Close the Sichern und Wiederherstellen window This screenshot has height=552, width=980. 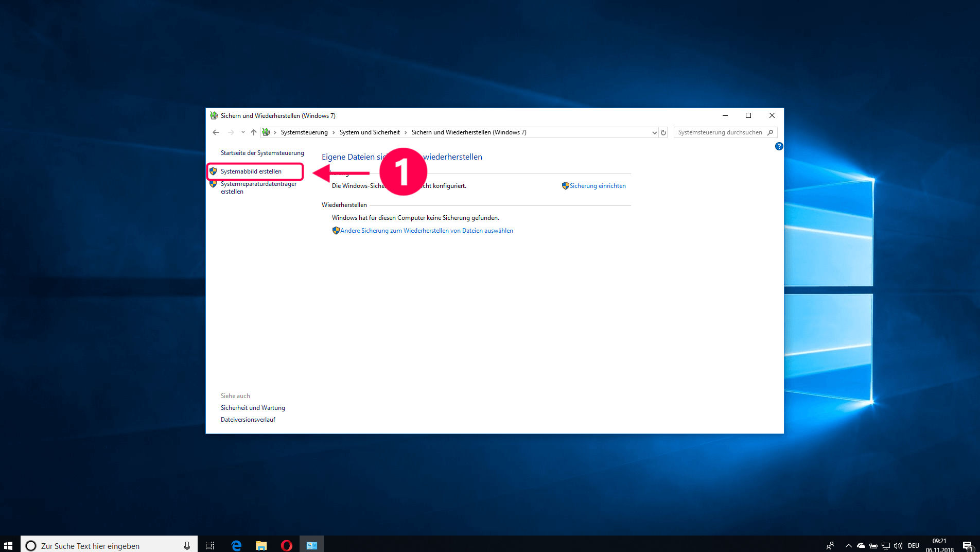(772, 116)
